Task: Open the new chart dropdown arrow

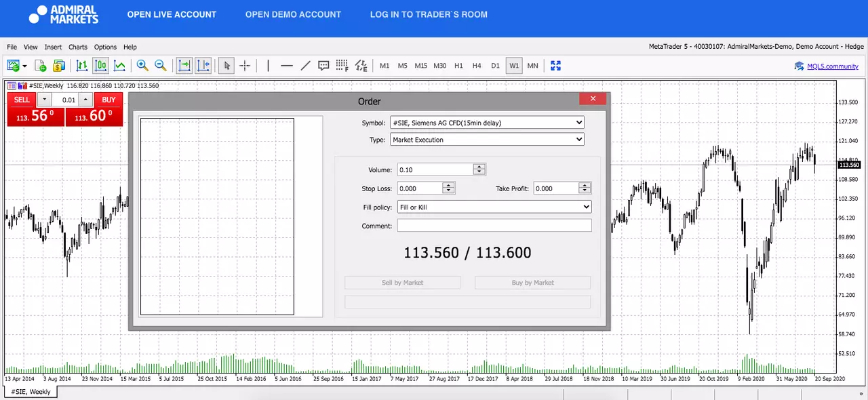Action: coord(24,66)
